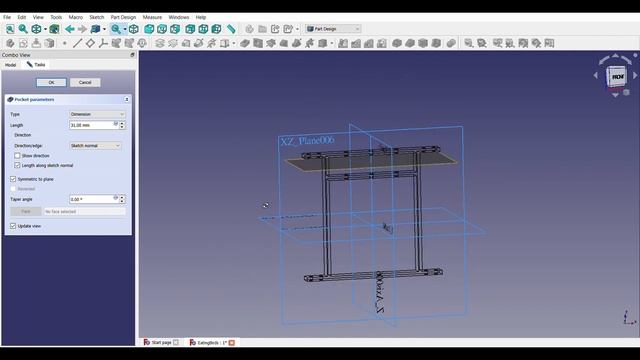640x360 pixels.
Task: Click the XZ_Plane006 label in viewport
Action: [307, 141]
